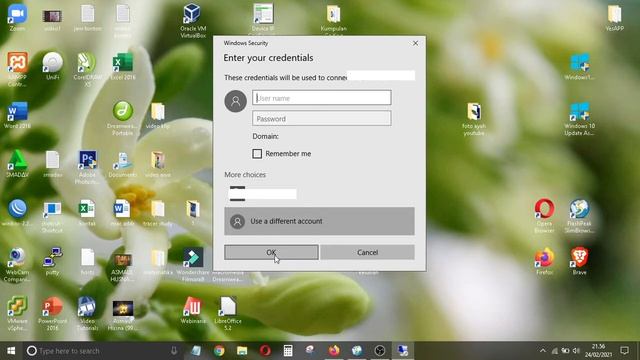Select the VMware vSphere desktop icon
Viewport: 640px width, 360px height.
tap(17, 314)
